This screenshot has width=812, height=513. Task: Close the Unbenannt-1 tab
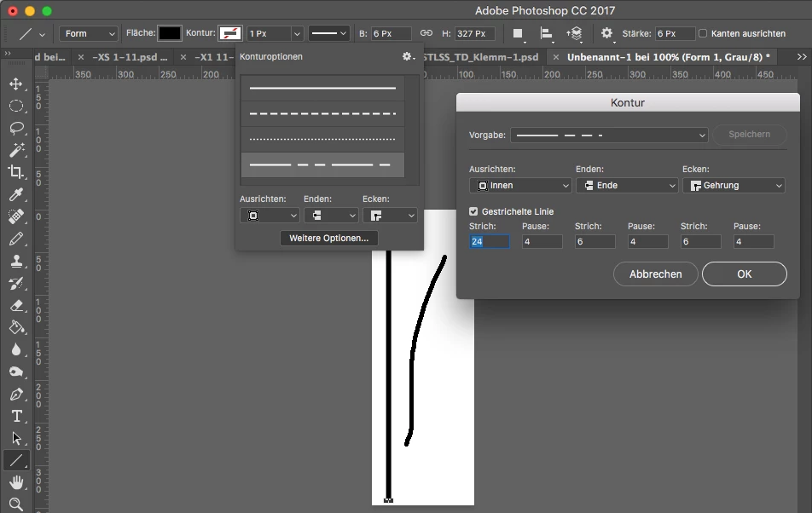555,57
